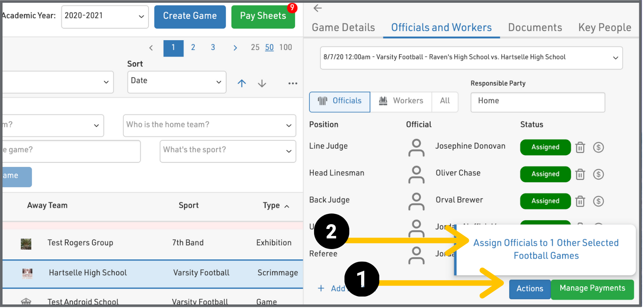This screenshot has width=644, height=308.
Task: Click the Manage Payments button
Action: (x=592, y=289)
